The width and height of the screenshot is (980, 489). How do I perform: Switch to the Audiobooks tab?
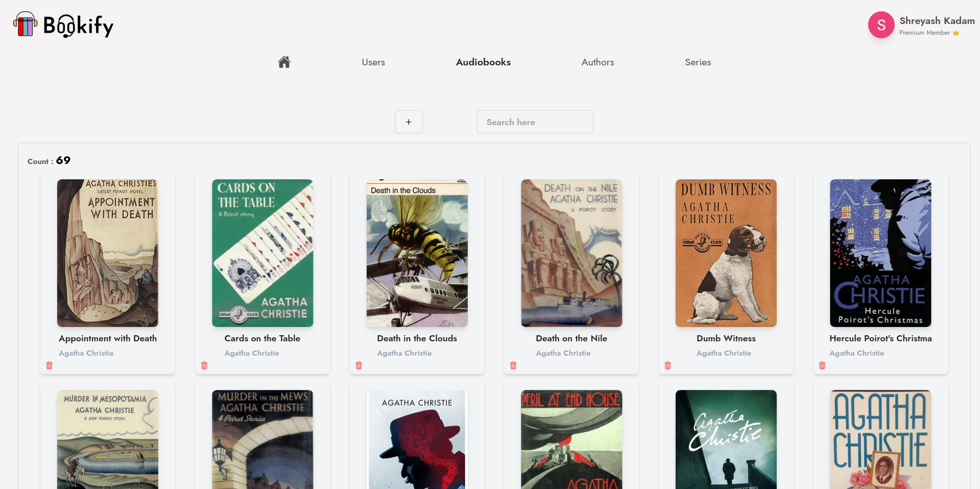[483, 62]
